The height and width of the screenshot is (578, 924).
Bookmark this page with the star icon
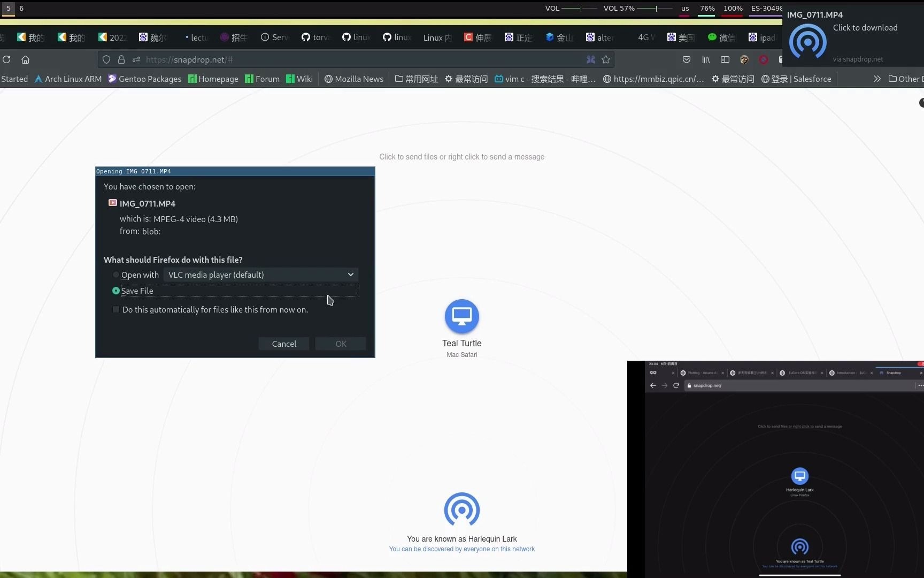(606, 59)
